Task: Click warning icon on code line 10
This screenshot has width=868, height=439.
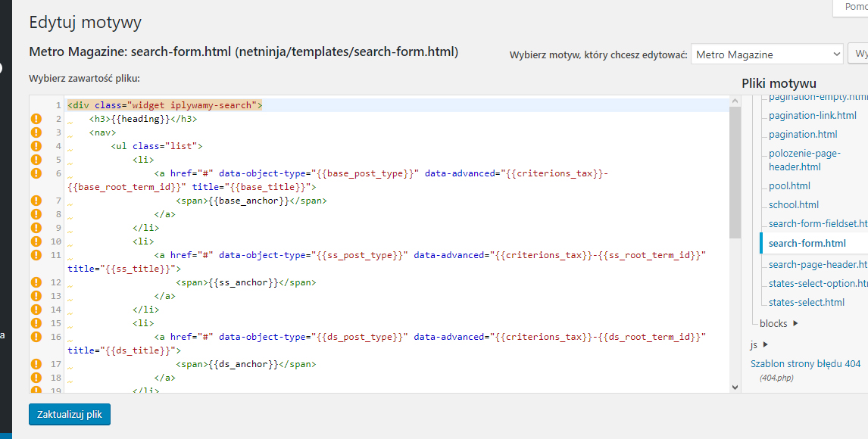Action: (36, 241)
